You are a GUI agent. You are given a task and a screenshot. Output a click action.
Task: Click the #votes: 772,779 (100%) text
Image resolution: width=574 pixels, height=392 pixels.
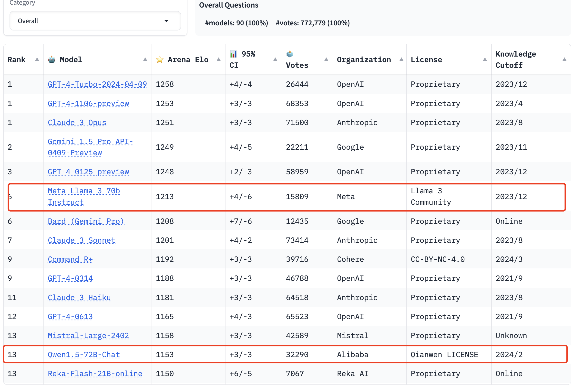tap(313, 23)
